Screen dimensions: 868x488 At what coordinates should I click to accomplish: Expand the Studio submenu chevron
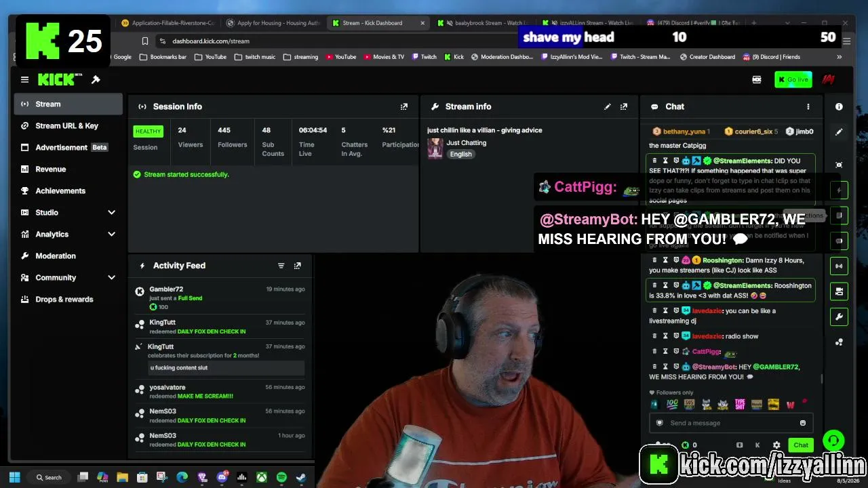[111, 212]
